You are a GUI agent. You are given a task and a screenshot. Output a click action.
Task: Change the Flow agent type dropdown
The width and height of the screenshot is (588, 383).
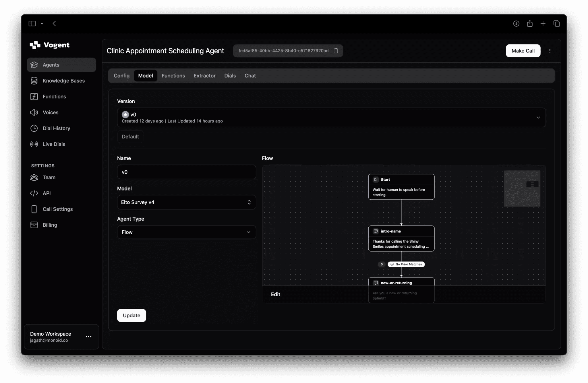click(186, 232)
